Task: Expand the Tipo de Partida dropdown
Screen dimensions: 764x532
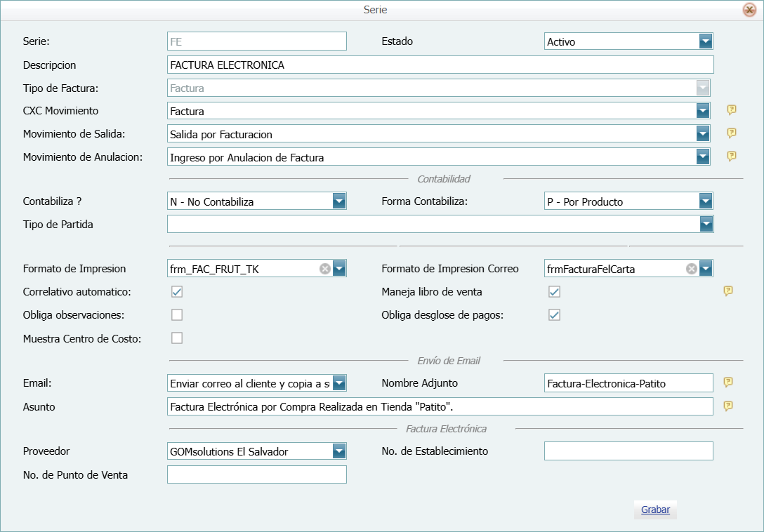Action: click(x=706, y=224)
